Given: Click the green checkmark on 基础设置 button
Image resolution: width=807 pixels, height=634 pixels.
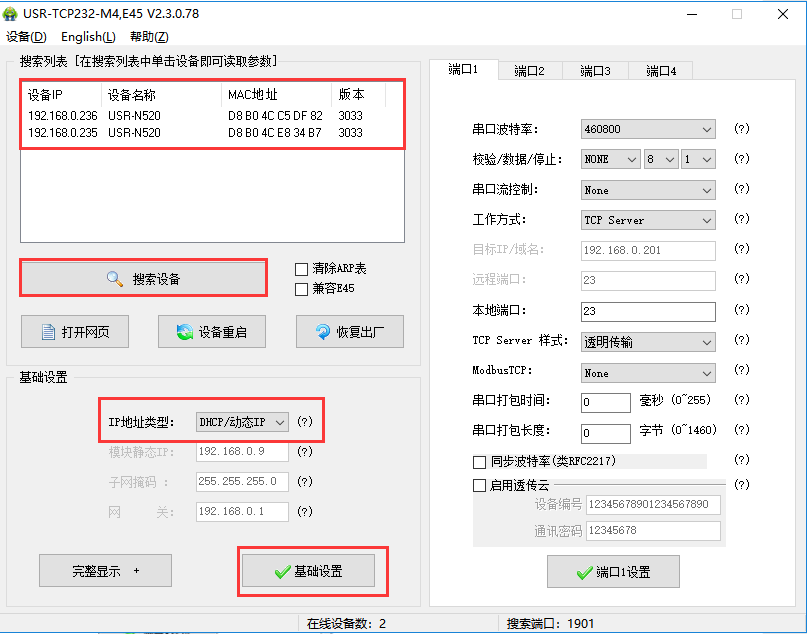Looking at the screenshot, I should click(282, 571).
